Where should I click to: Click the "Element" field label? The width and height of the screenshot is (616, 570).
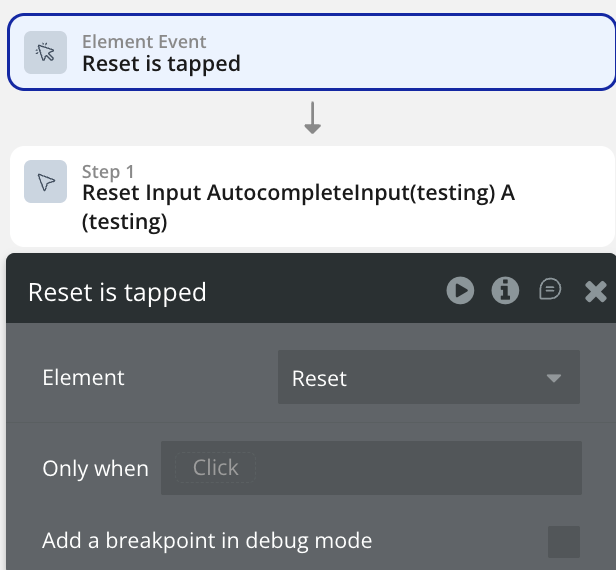click(x=83, y=377)
